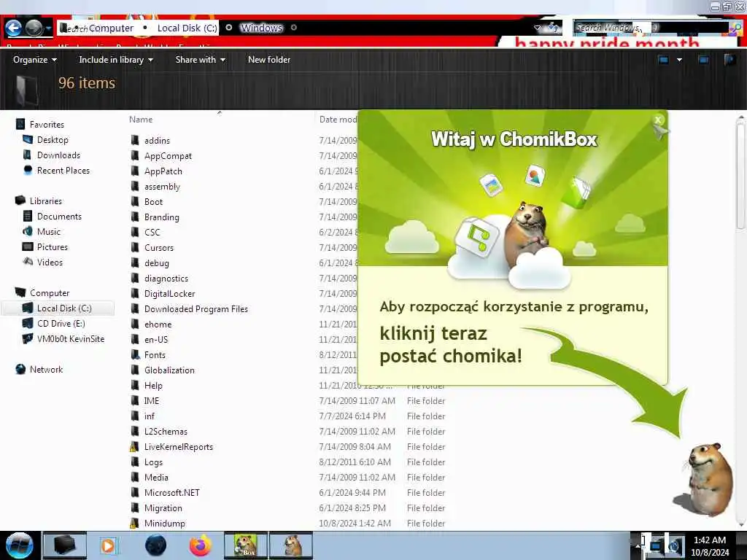The width and height of the screenshot is (747, 560).
Task: Open the recent locations dropdown arrow
Action: pos(49,28)
